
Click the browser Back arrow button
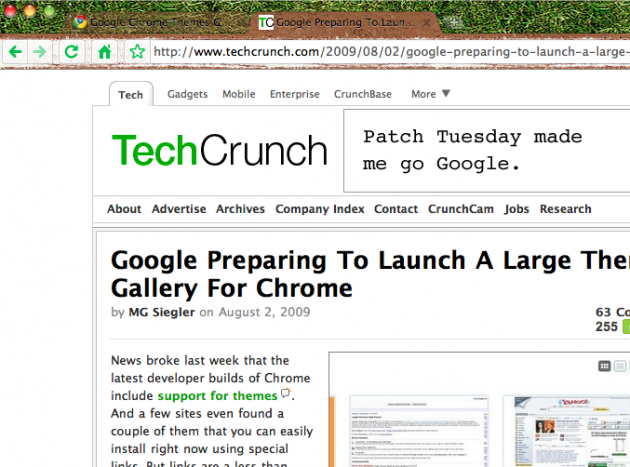15,52
